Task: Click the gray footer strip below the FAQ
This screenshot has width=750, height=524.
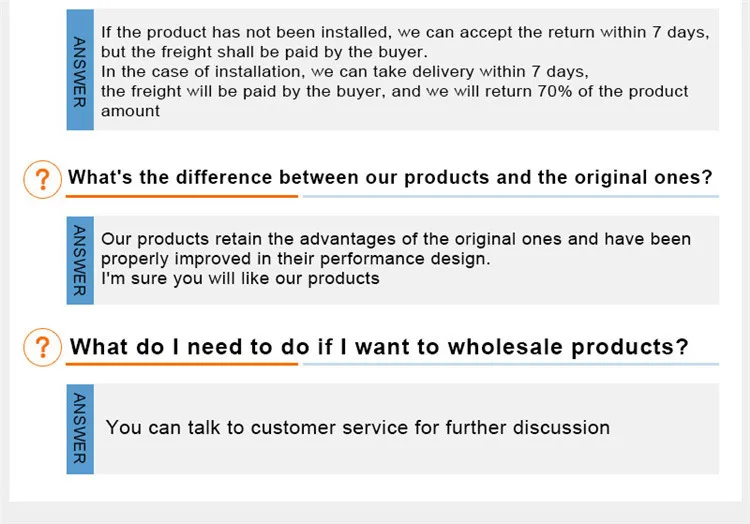Action: 375,513
